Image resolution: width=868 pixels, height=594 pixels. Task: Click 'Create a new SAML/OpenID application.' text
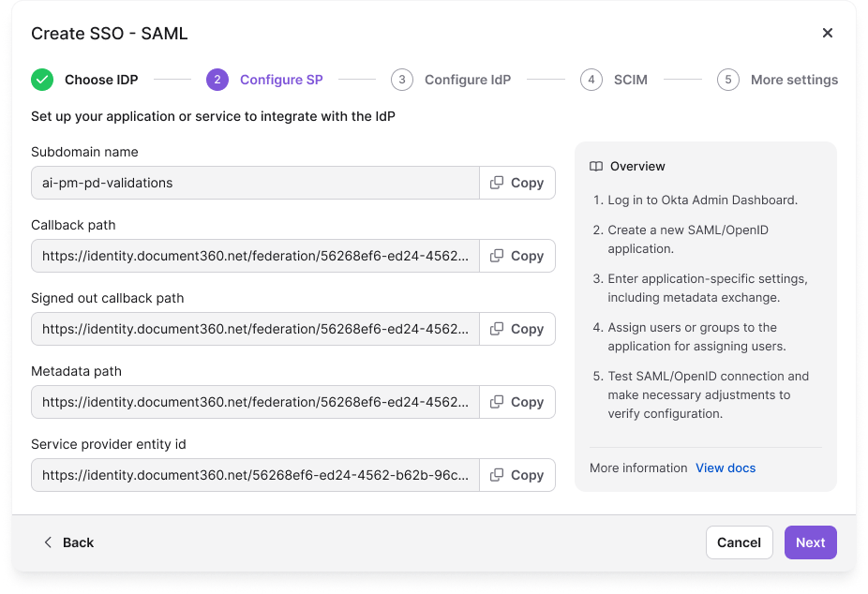(x=688, y=240)
